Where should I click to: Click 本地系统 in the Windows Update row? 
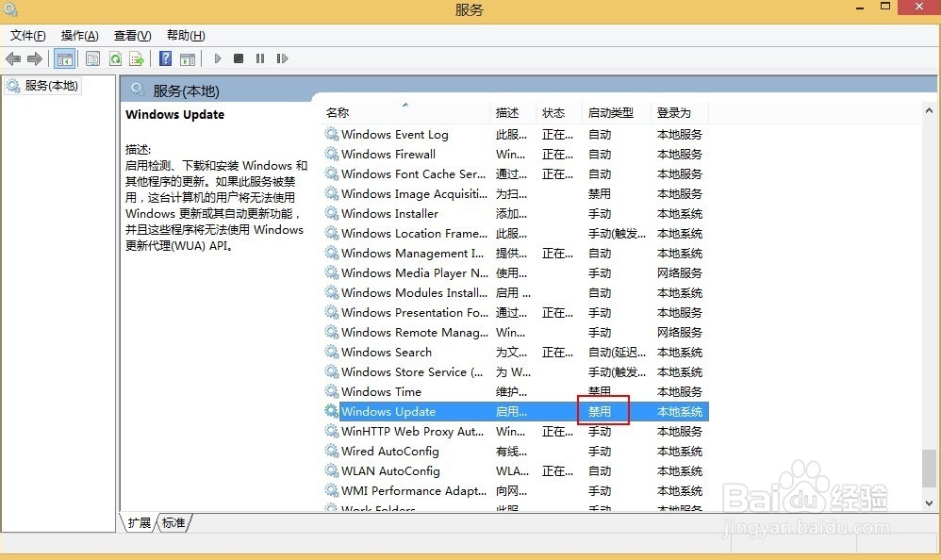click(x=679, y=412)
